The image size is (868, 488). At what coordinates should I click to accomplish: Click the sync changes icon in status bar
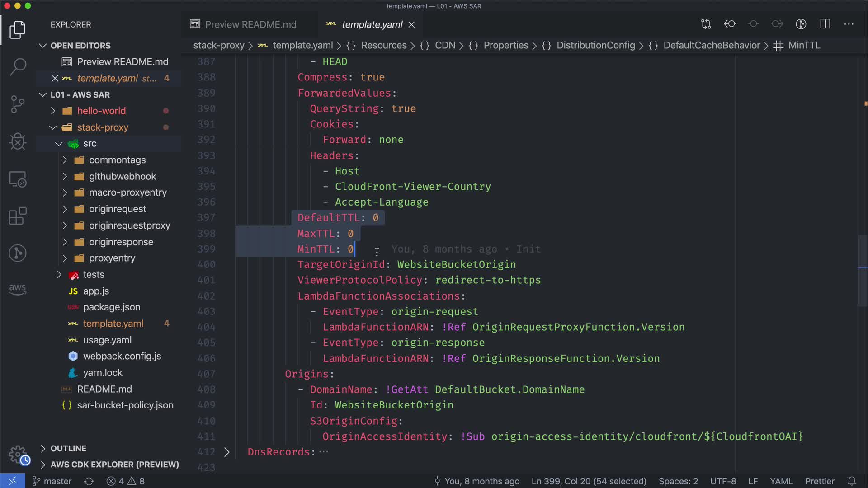[x=89, y=481]
